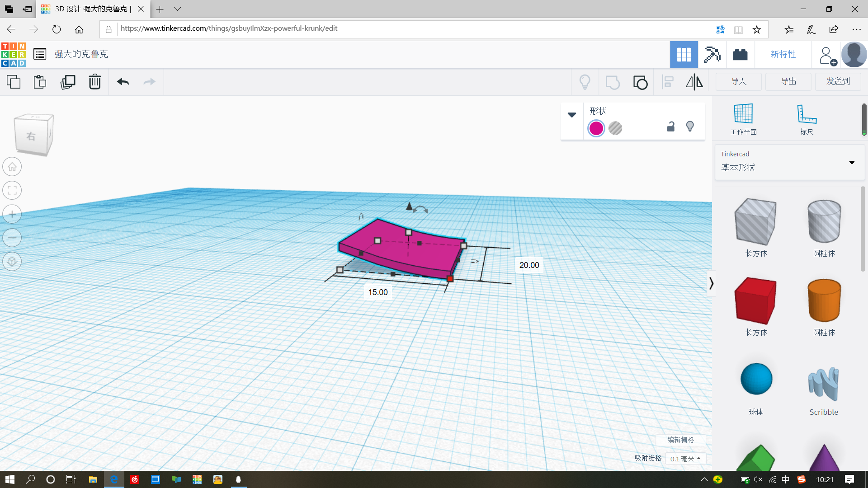Click the ungroup shapes icon

640,82
